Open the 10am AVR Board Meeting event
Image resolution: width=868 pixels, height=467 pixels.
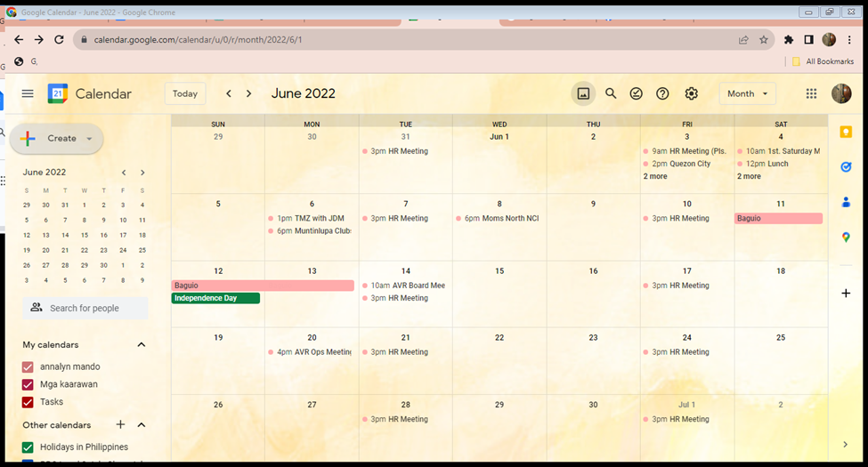[404, 286]
